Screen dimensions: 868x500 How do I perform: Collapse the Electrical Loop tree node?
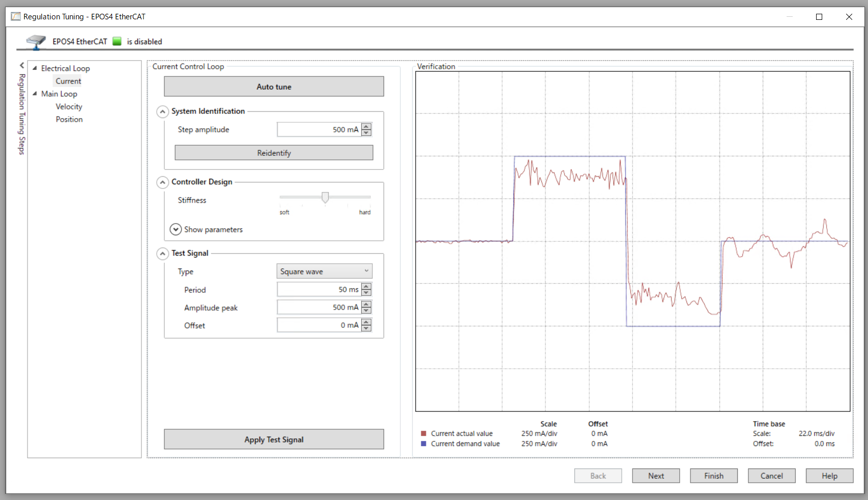pyautogui.click(x=35, y=68)
